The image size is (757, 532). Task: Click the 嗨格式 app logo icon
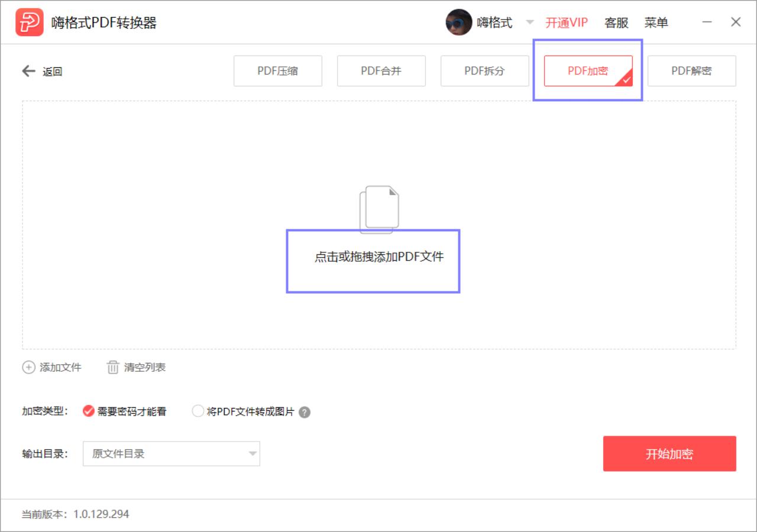28,22
